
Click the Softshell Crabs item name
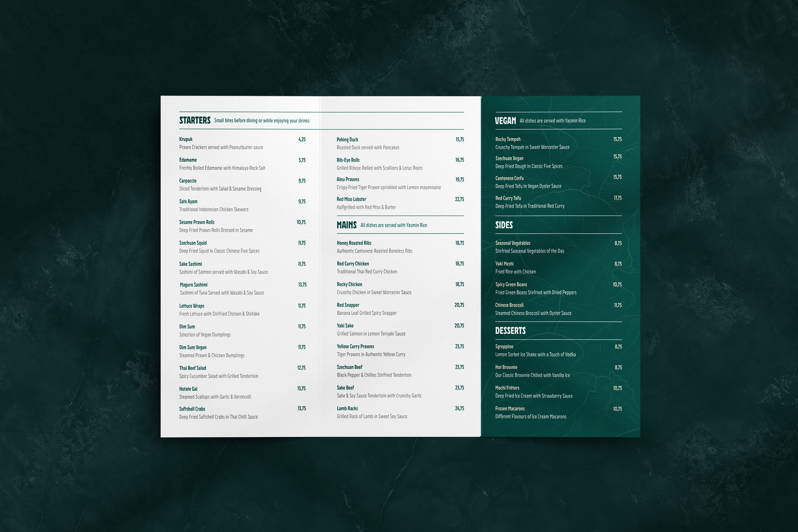point(192,409)
